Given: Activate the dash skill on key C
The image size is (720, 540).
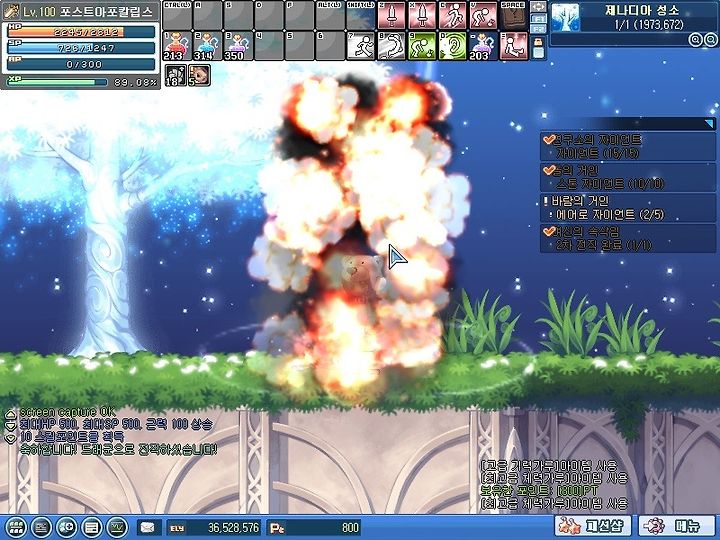Looking at the screenshot, I should 452,16.
